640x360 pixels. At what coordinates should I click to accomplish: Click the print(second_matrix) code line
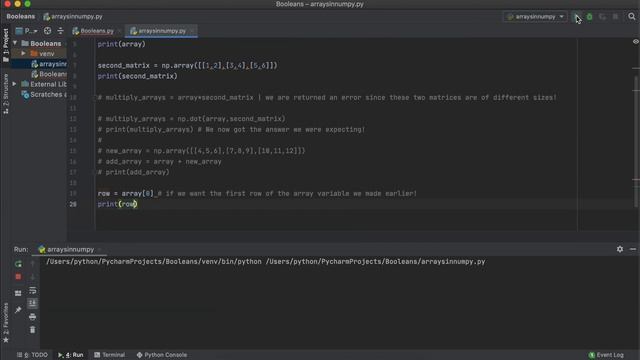coord(138,76)
